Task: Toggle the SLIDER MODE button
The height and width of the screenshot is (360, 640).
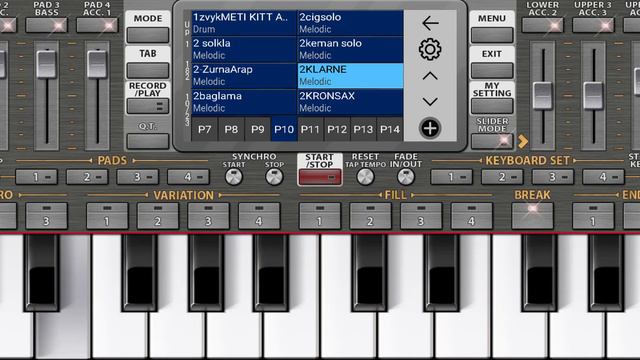Action: pyautogui.click(x=492, y=141)
